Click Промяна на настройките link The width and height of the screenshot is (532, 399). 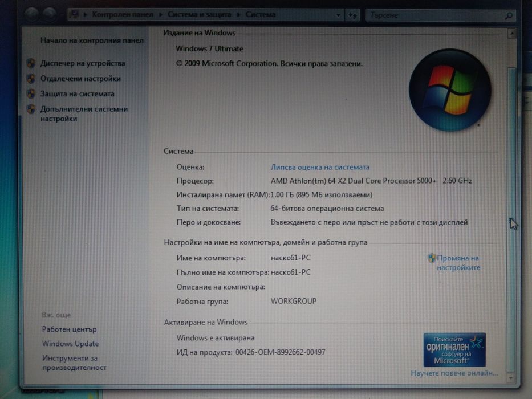458,263
